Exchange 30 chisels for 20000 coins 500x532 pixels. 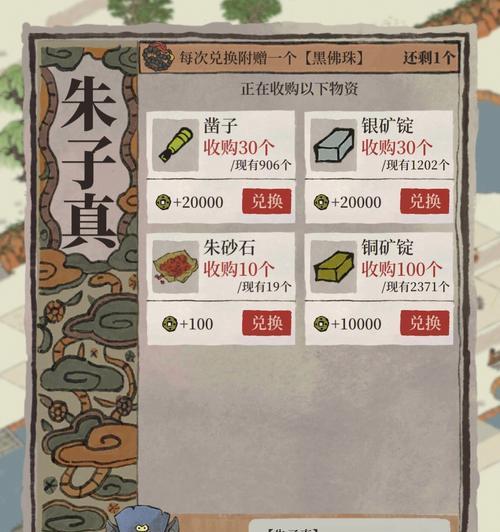(x=267, y=201)
